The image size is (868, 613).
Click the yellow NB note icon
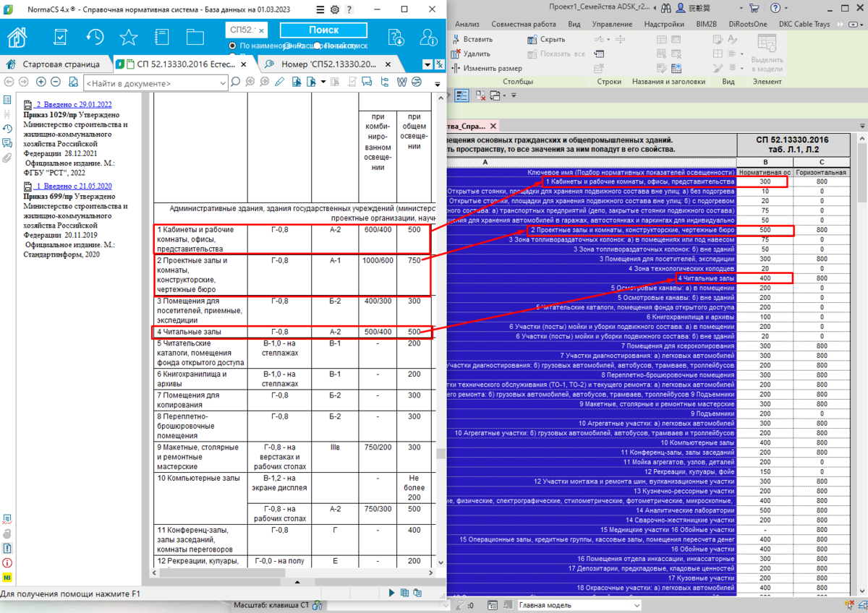click(7, 577)
